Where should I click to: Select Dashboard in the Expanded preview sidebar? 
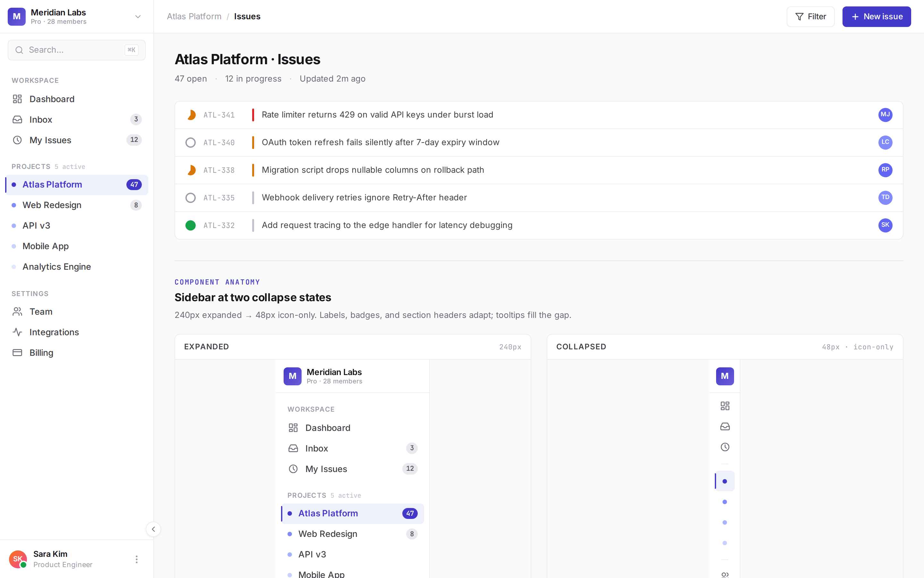pyautogui.click(x=352, y=428)
